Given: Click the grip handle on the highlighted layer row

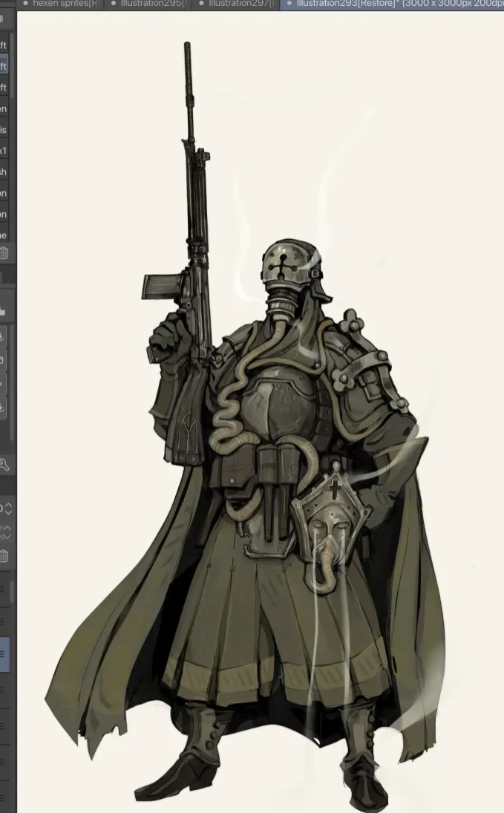Looking at the screenshot, I should [x=4, y=654].
